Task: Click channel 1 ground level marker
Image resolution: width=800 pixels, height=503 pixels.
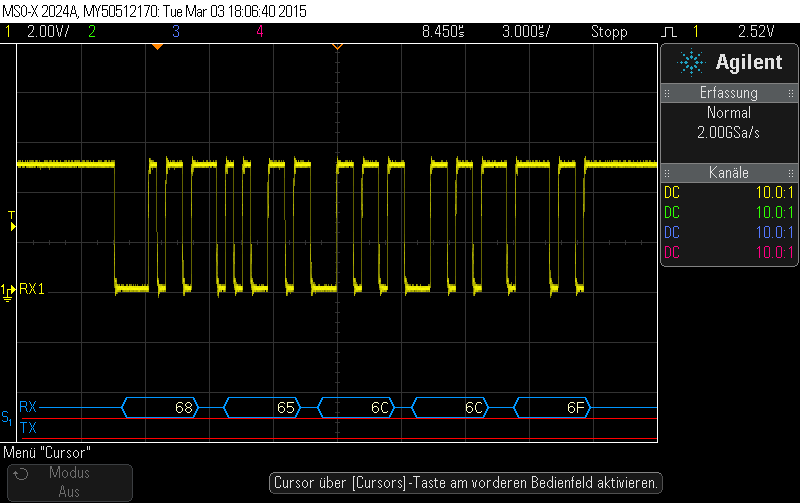Action: point(8,292)
